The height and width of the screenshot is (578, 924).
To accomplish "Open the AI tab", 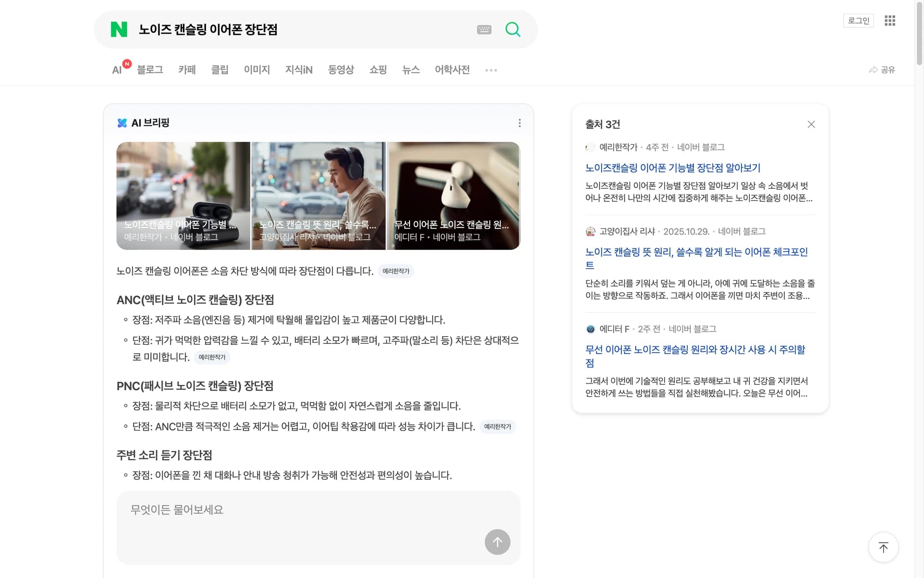I will 117,70.
